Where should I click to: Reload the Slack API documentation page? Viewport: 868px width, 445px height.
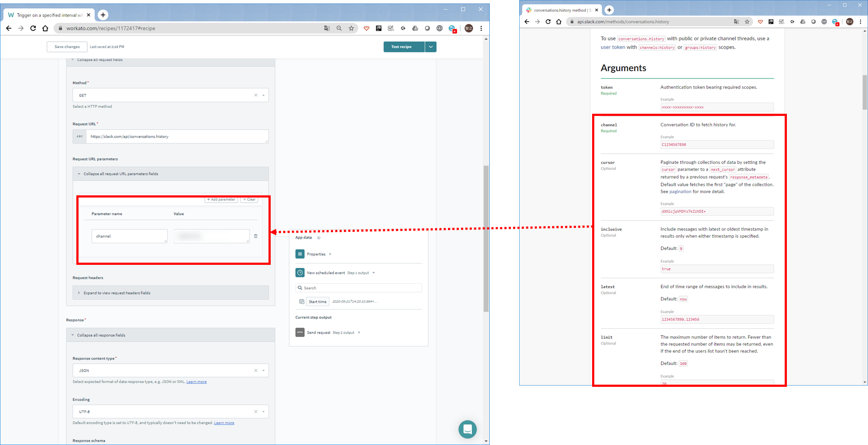click(x=548, y=22)
